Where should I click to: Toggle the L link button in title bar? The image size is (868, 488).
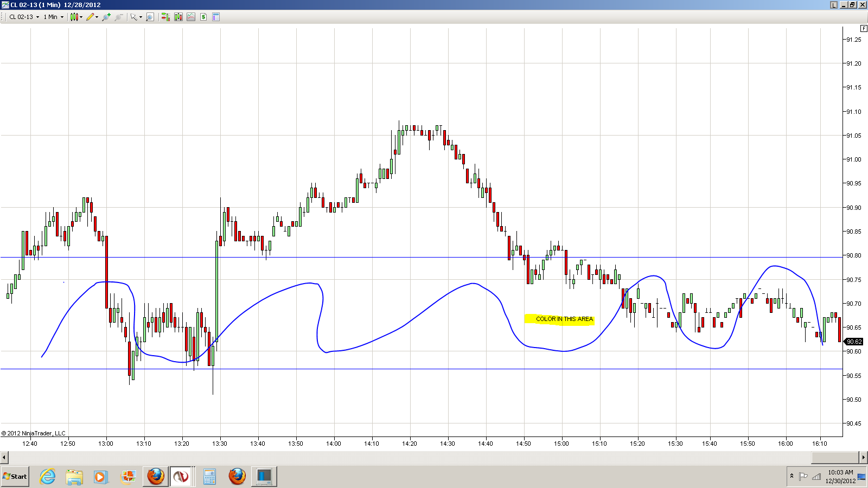(x=834, y=5)
